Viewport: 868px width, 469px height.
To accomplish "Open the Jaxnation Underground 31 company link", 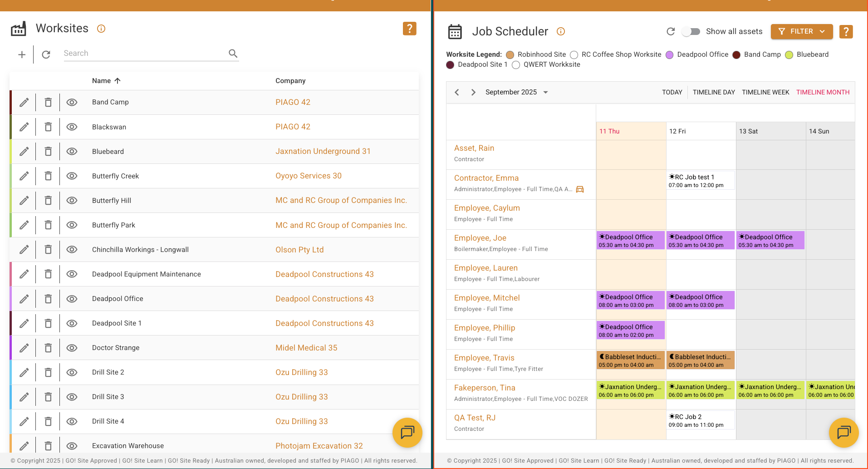I will pos(323,152).
